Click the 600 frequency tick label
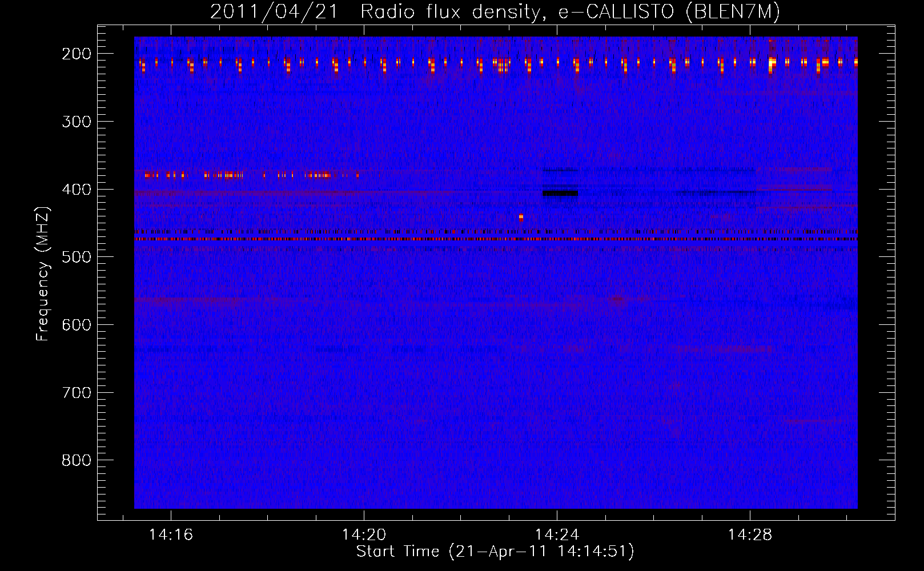924x571 pixels. (76, 325)
